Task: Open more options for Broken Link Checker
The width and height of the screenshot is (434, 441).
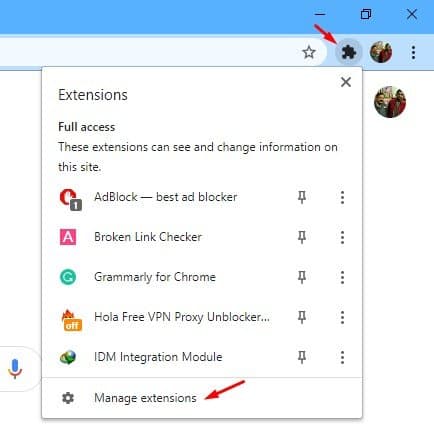Action: point(342,237)
